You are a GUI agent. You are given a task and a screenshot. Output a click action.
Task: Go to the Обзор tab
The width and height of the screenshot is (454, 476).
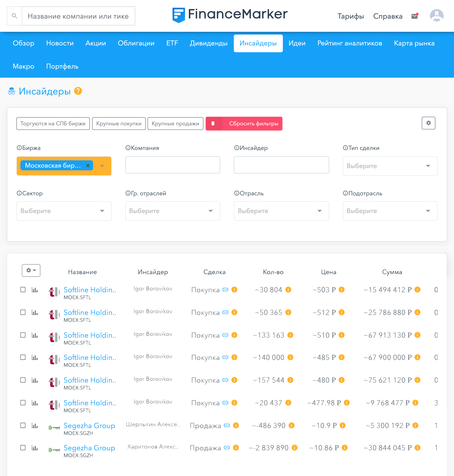23,43
